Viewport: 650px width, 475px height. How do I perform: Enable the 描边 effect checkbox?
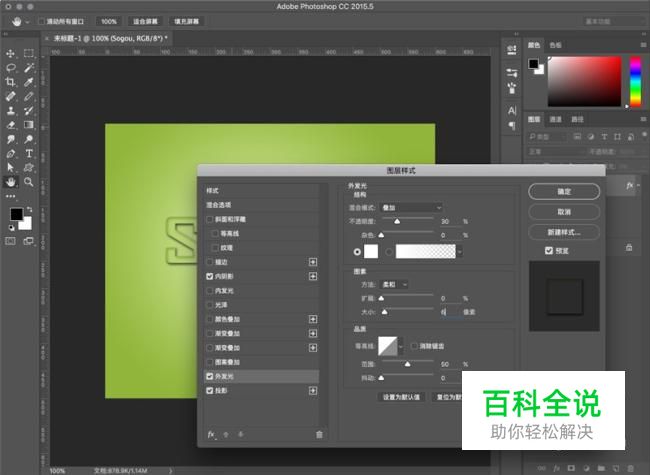(210, 262)
